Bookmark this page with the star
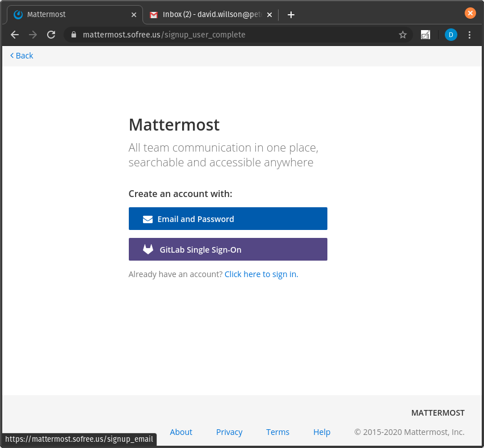484x448 pixels. 402,35
